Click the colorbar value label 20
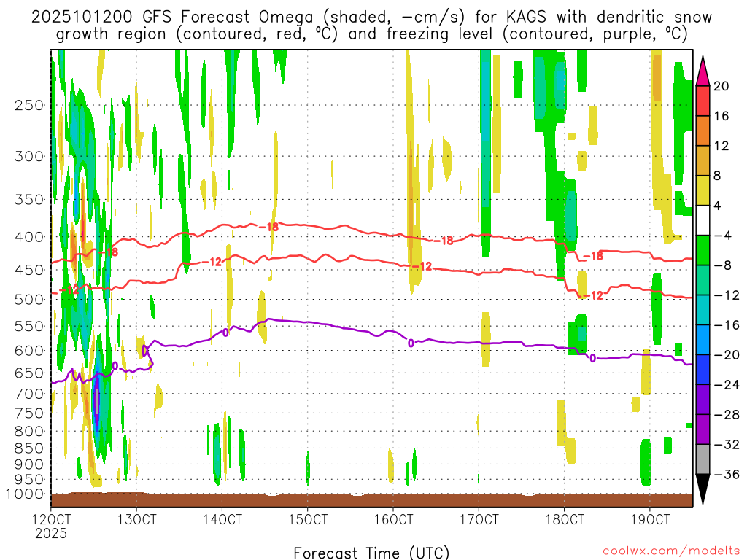Viewport: 747px width, 560px height. click(x=721, y=86)
